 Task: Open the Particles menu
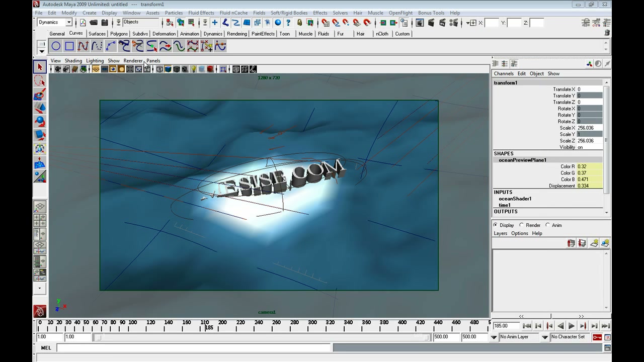pos(174,13)
